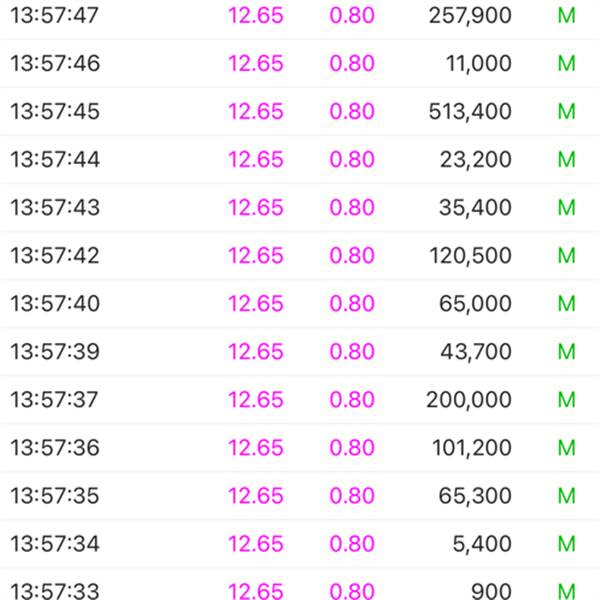This screenshot has height=600, width=600.
Task: Tap the M marker beside 200,000
Action: tap(566, 399)
